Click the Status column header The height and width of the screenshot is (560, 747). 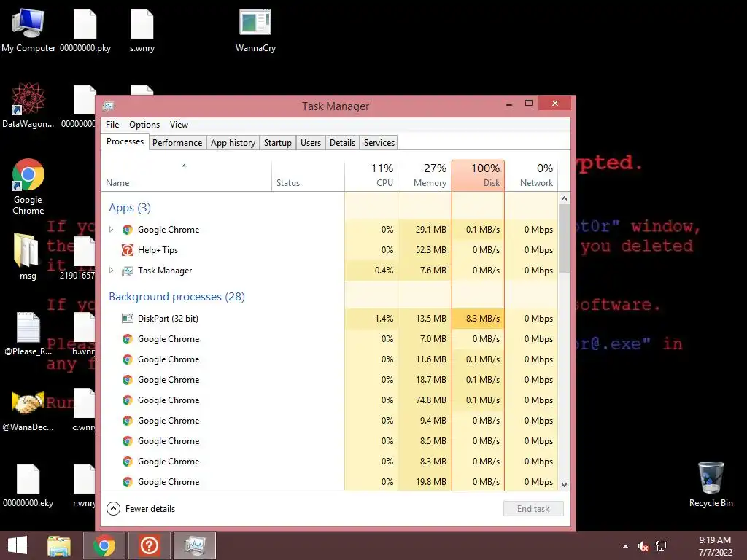[x=309, y=176]
